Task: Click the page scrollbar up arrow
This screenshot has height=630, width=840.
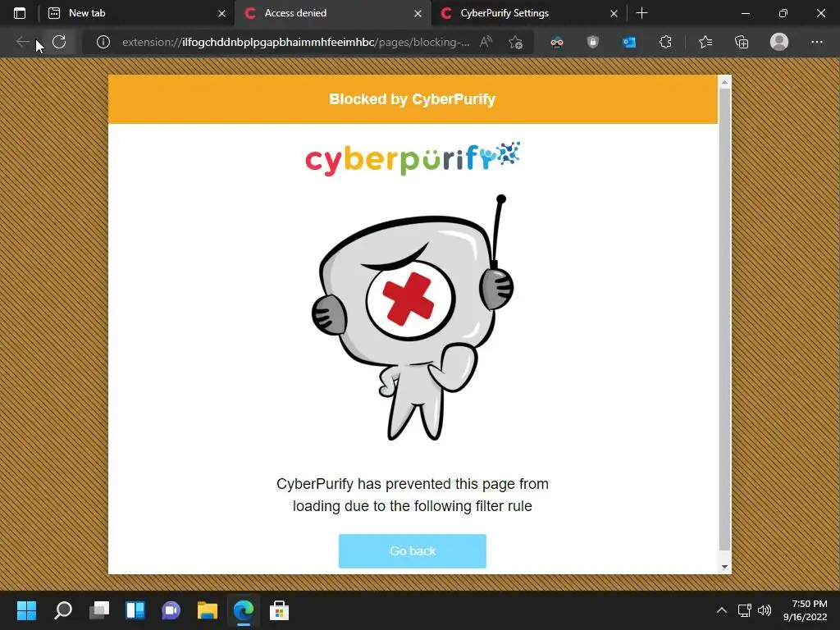Action: pyautogui.click(x=724, y=82)
